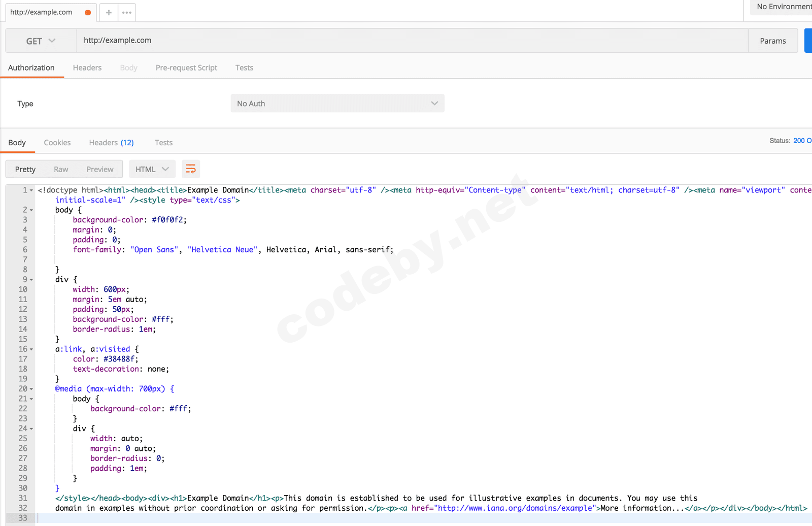Open the tab options ellipsis menu

127,13
